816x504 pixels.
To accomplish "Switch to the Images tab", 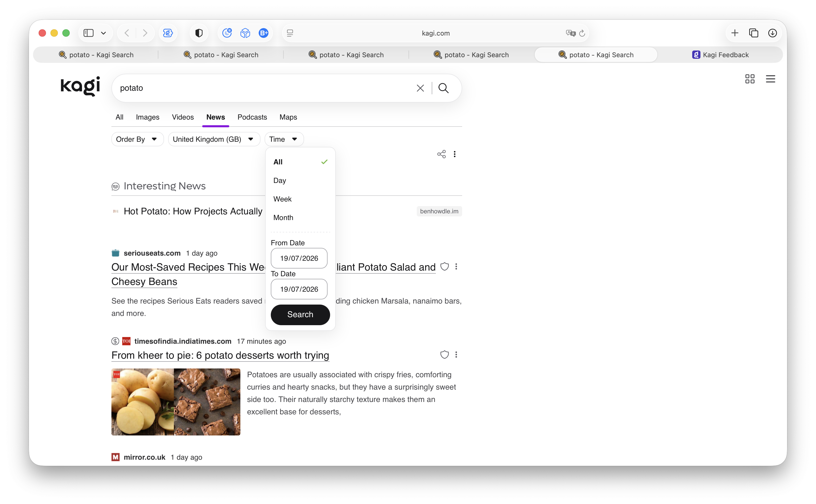I will pos(148,117).
